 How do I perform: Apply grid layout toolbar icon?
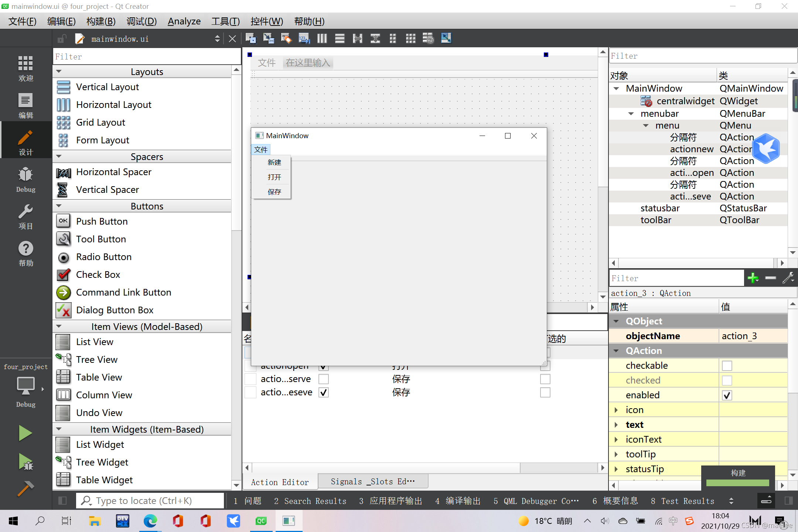coord(410,38)
